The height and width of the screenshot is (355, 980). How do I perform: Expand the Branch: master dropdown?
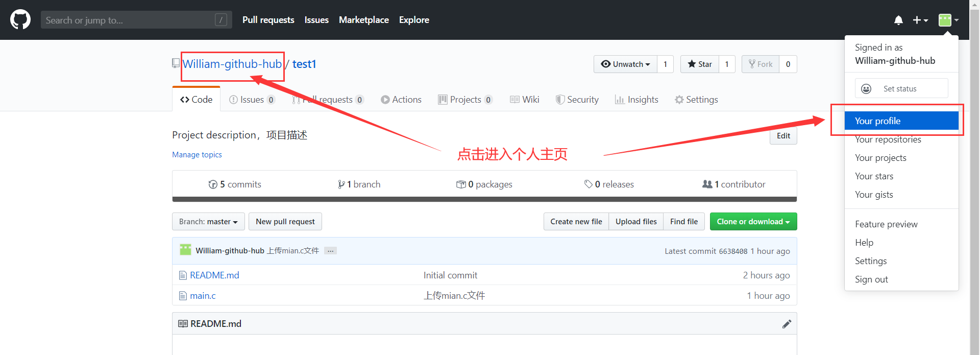coord(208,222)
